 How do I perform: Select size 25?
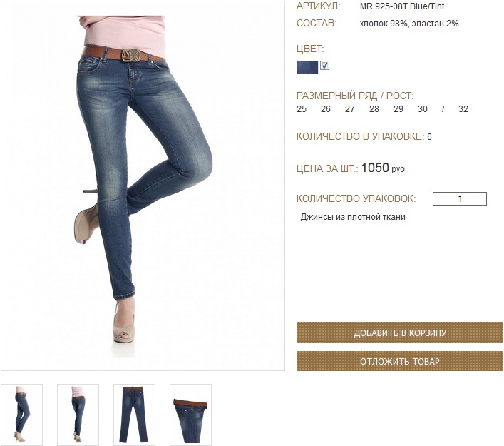[301, 108]
